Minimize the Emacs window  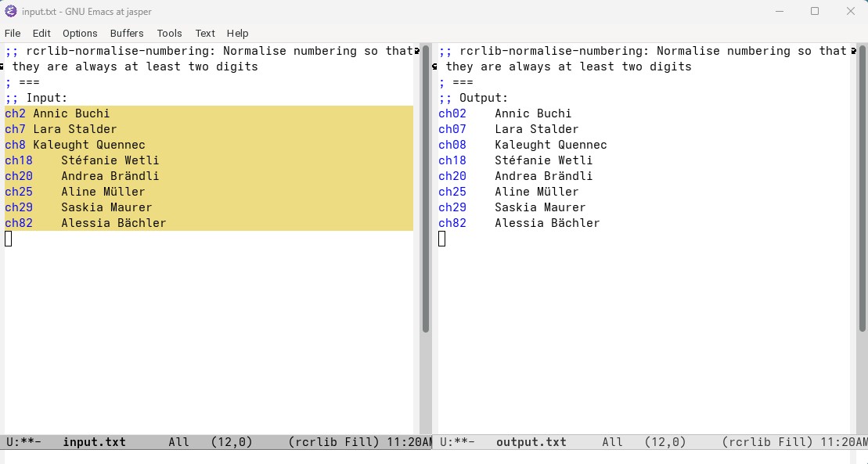click(x=780, y=11)
